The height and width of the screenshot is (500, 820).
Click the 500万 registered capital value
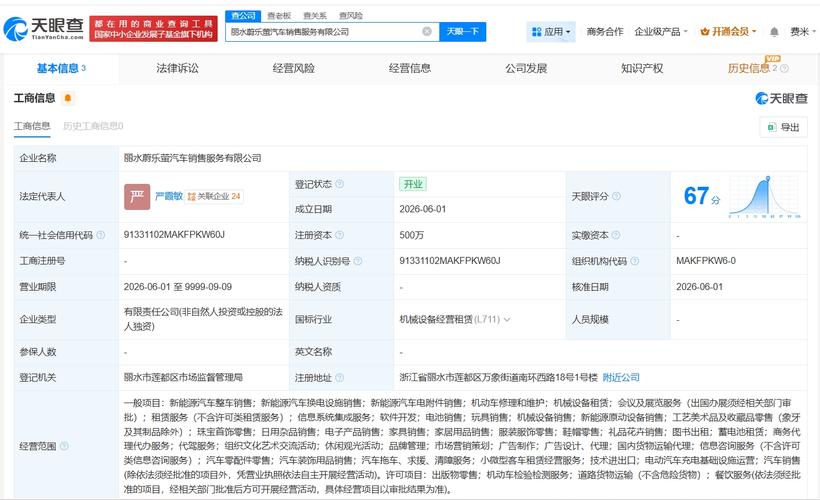pyautogui.click(x=412, y=235)
